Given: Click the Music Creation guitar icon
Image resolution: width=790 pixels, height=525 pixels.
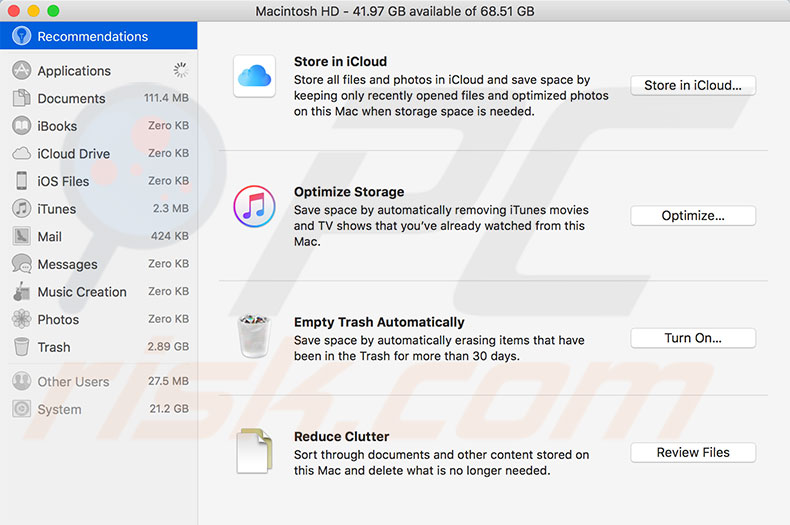Looking at the screenshot, I should pos(21,292).
